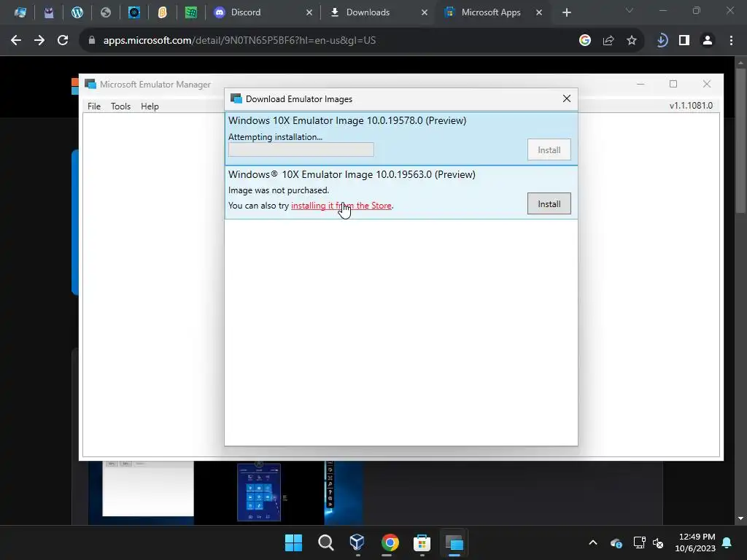Open the File menu in Emulator Manager
This screenshot has height=560, width=747.
[x=94, y=106]
